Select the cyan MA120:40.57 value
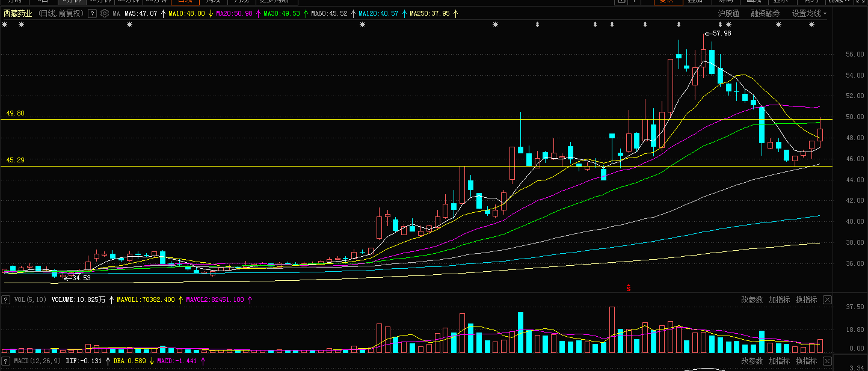This screenshot has width=868, height=371. pyautogui.click(x=378, y=13)
